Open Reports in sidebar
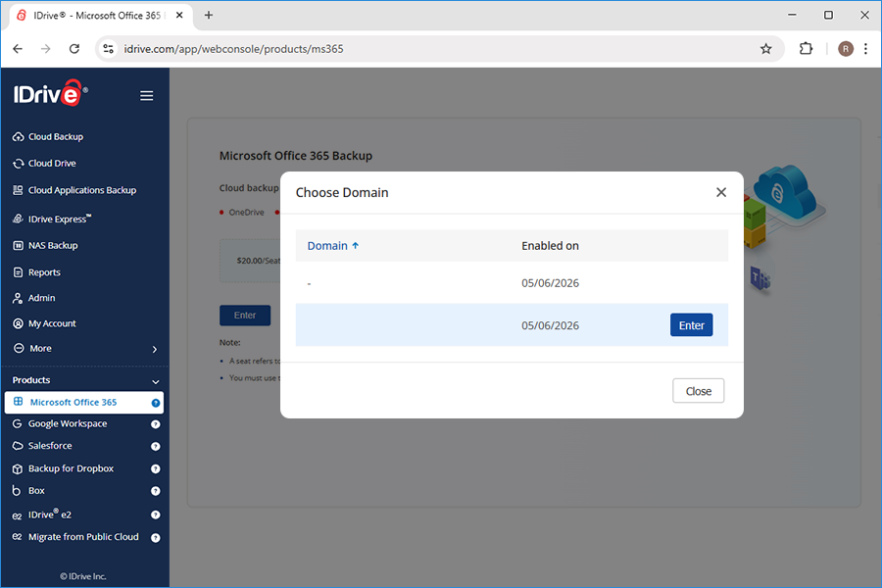The width and height of the screenshot is (882, 588). coord(44,272)
